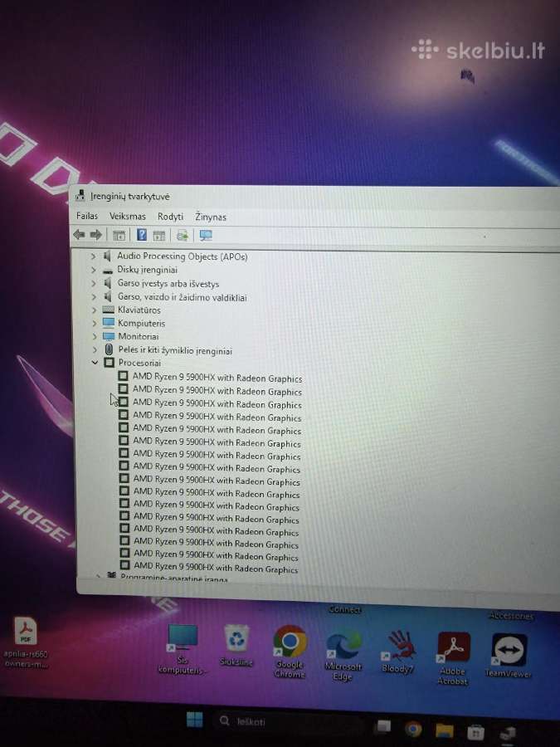Click the Back arrow in Device Manager toolbar
Image resolution: width=560 pixels, height=747 pixels.
click(79, 234)
